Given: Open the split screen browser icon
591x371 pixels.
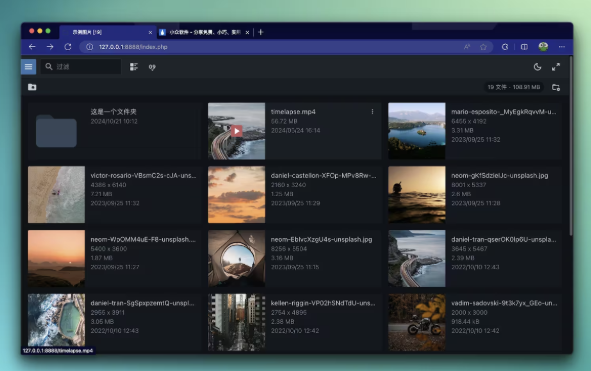Looking at the screenshot, I should click(x=524, y=47).
